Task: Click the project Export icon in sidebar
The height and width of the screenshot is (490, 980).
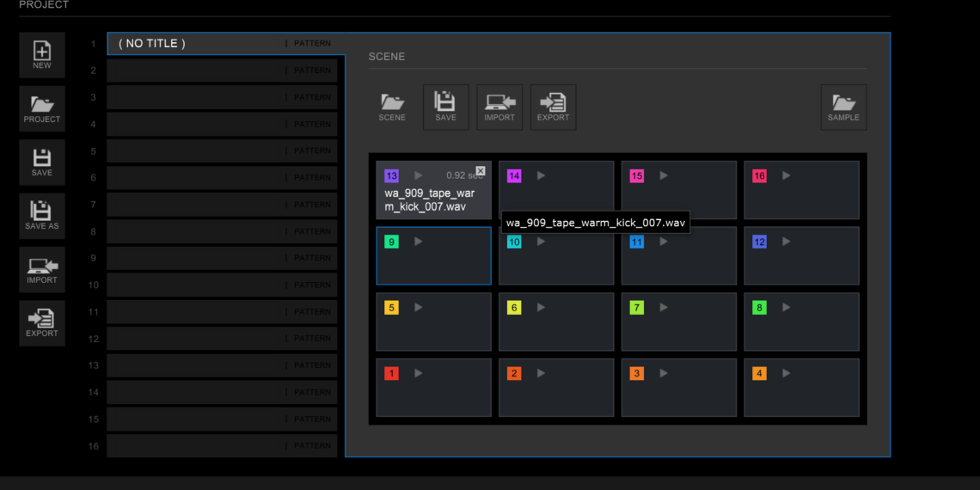Action: point(41,322)
